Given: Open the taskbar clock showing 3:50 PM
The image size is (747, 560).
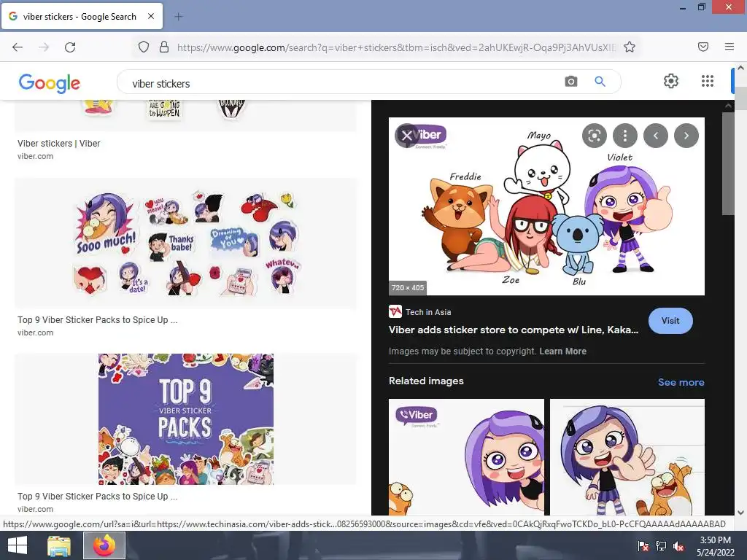Looking at the screenshot, I should click(x=715, y=546).
